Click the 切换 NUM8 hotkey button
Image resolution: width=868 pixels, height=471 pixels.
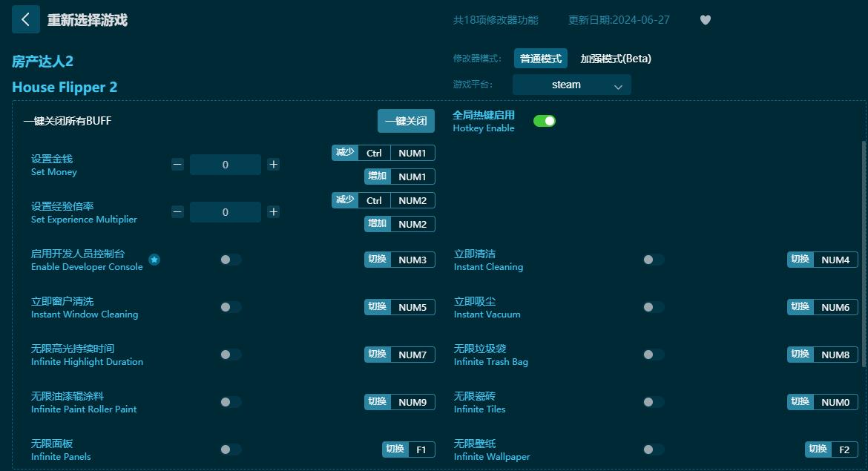point(823,355)
